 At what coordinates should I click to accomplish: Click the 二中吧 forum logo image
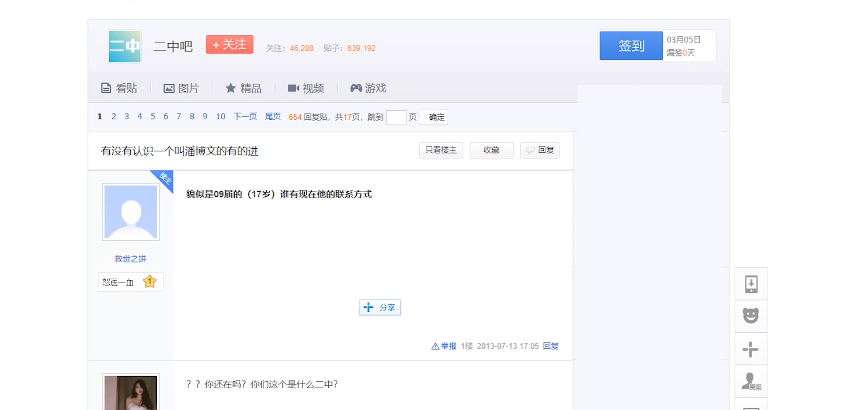tap(125, 46)
